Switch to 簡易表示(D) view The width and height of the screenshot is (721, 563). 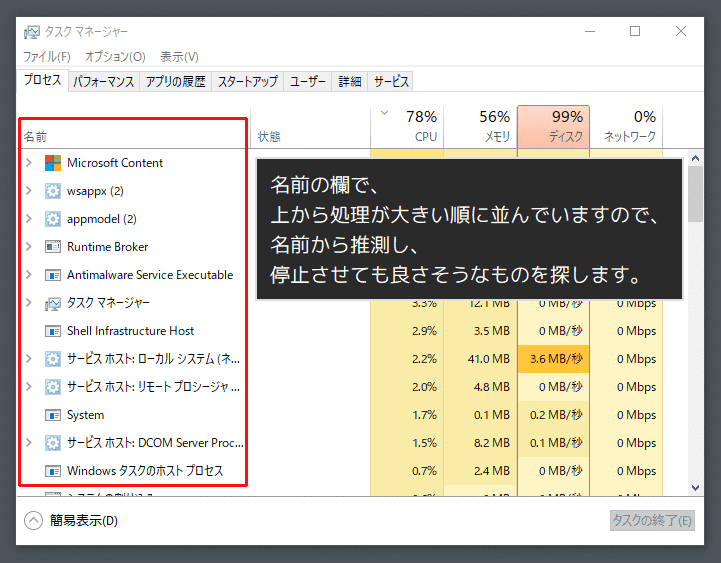tap(71, 520)
